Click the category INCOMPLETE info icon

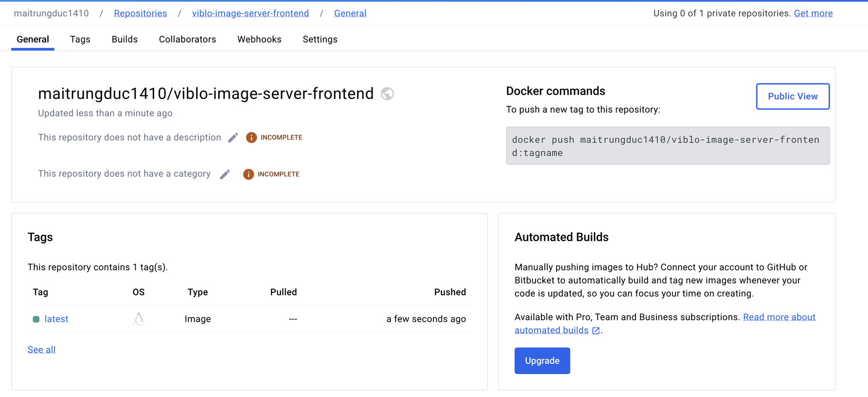pyautogui.click(x=248, y=174)
